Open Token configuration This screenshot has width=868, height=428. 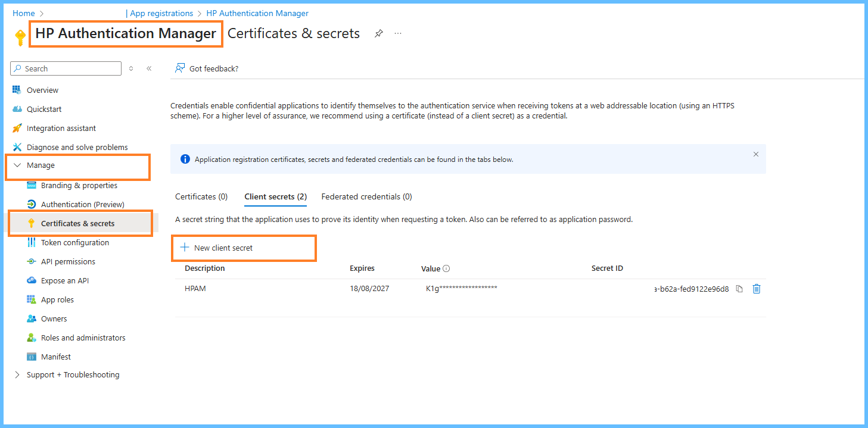75,242
